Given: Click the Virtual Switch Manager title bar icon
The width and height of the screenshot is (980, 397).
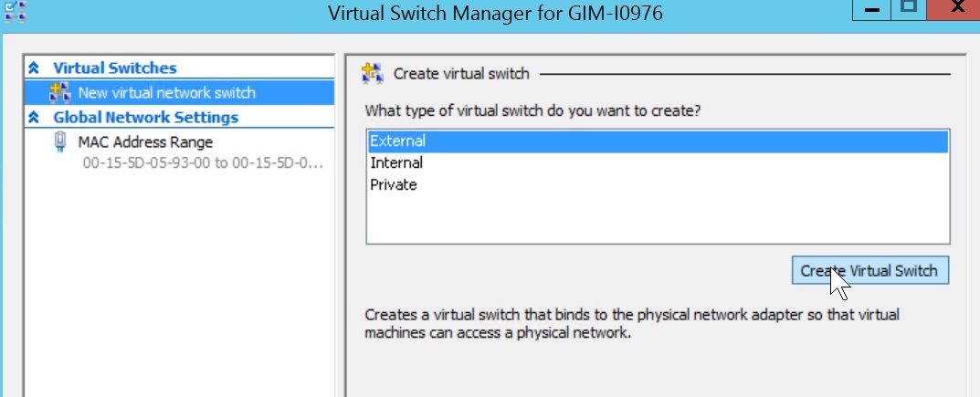Looking at the screenshot, I should pyautogui.click(x=15, y=13).
